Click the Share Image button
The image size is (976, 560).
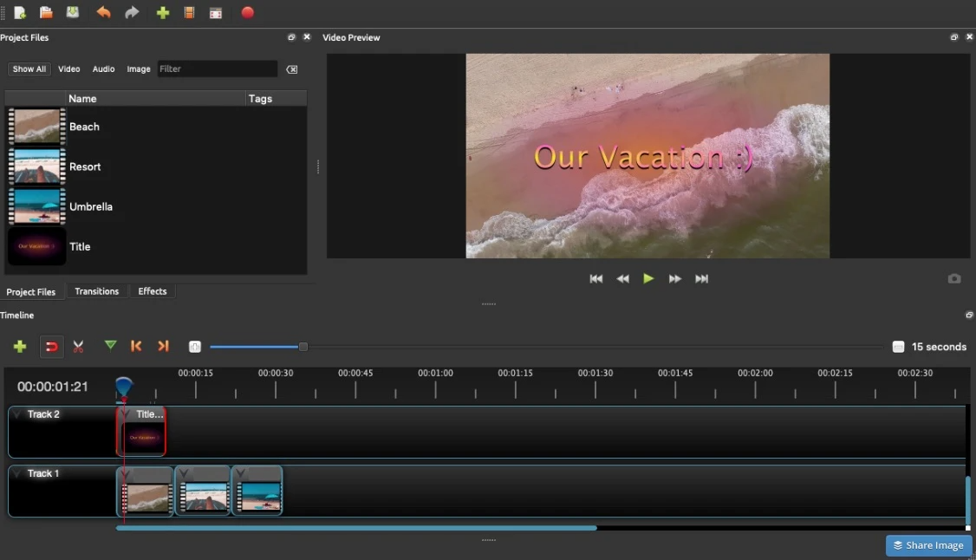(927, 545)
